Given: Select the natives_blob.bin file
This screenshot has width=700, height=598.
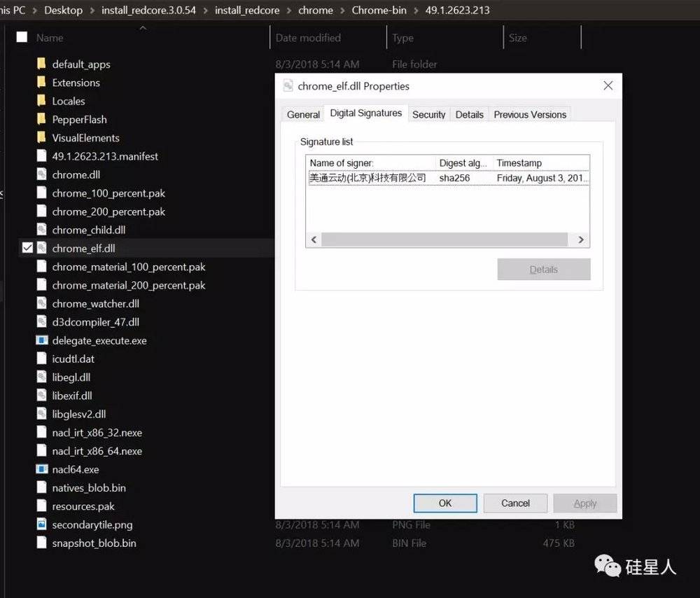Looking at the screenshot, I should pyautogui.click(x=89, y=487).
